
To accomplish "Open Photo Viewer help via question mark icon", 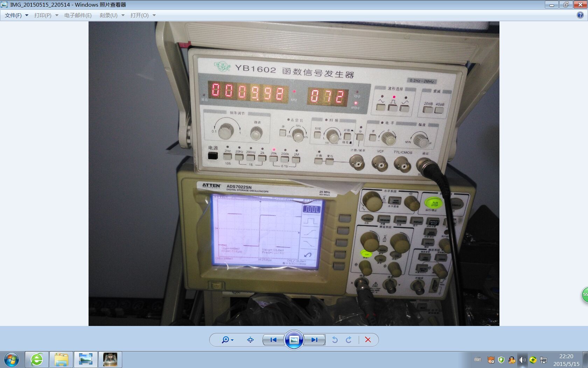I will coord(580,15).
